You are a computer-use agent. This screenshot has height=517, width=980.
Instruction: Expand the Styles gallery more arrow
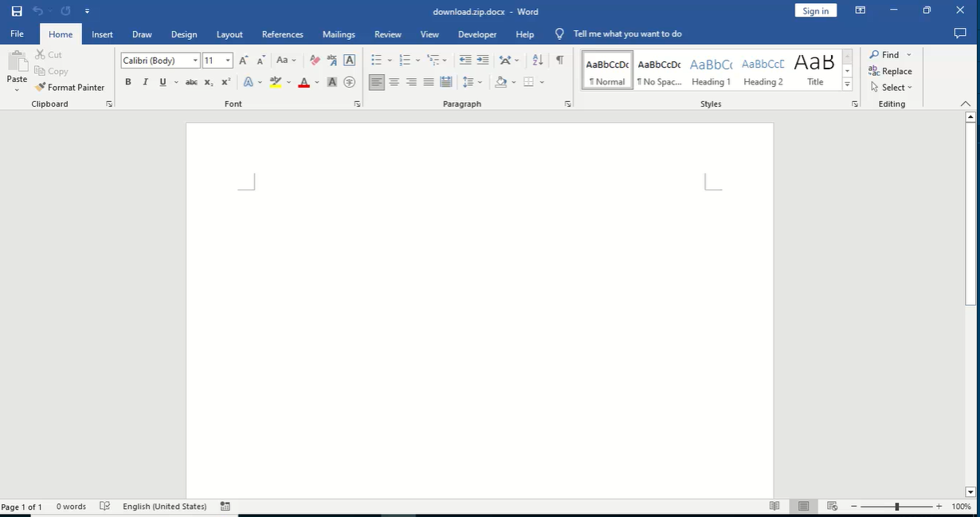point(847,84)
